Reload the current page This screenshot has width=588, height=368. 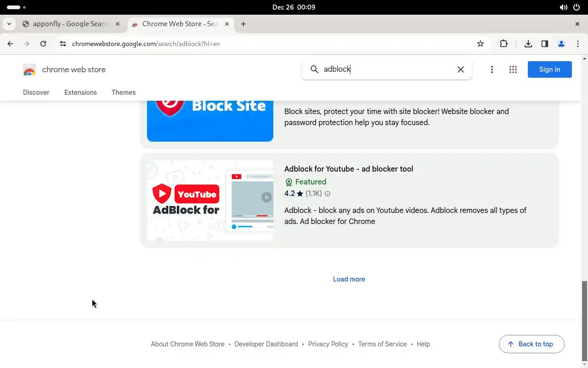(43, 44)
